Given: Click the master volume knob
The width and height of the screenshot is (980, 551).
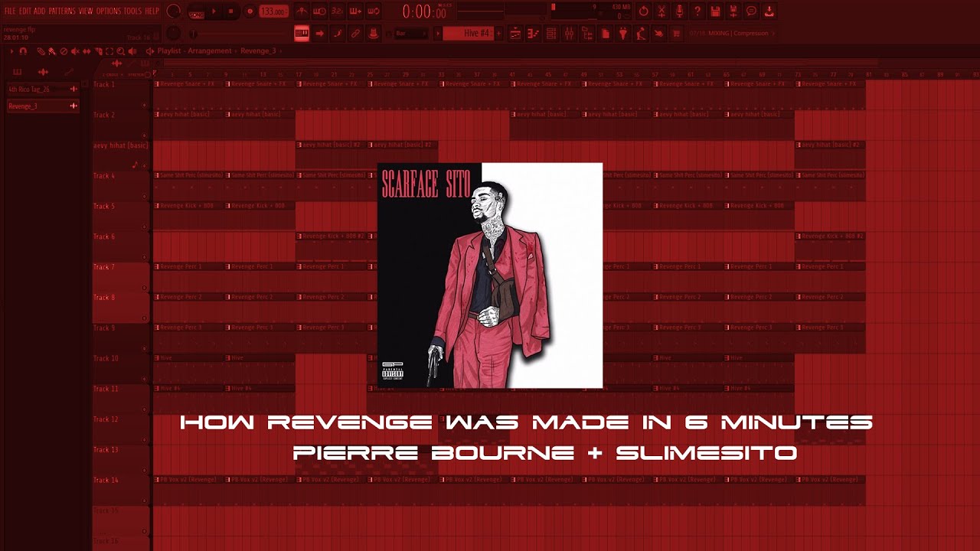Looking at the screenshot, I should [174, 11].
